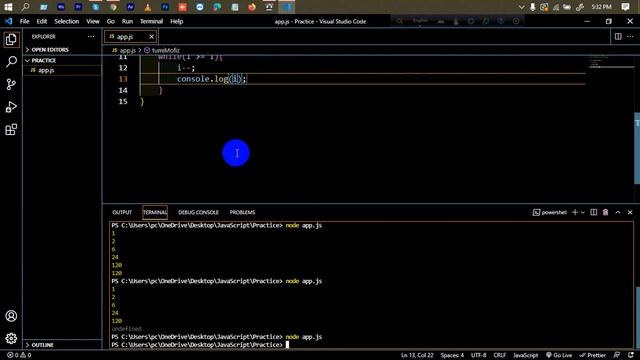Switch to the Output panel tab
Viewport: 640px width, 360px height.
[122, 212]
